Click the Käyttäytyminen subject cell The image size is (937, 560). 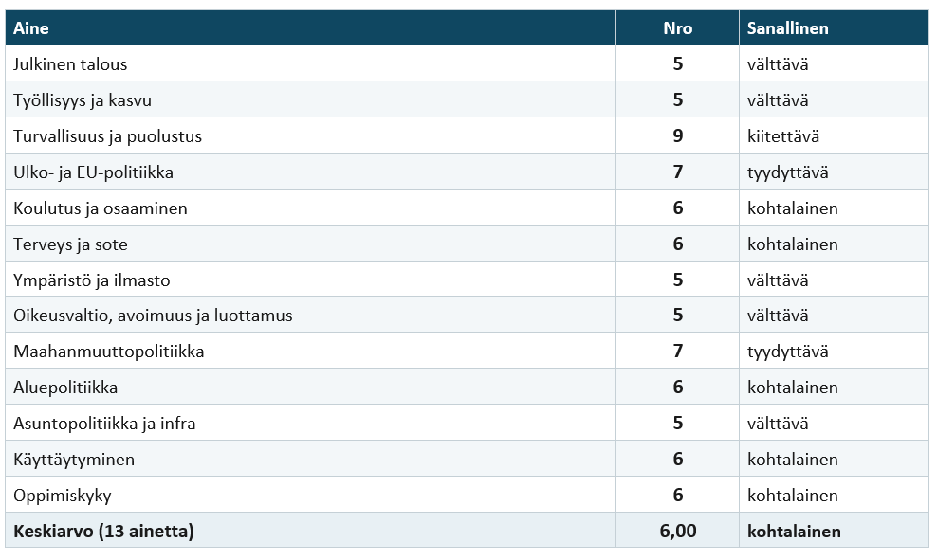coord(310,460)
